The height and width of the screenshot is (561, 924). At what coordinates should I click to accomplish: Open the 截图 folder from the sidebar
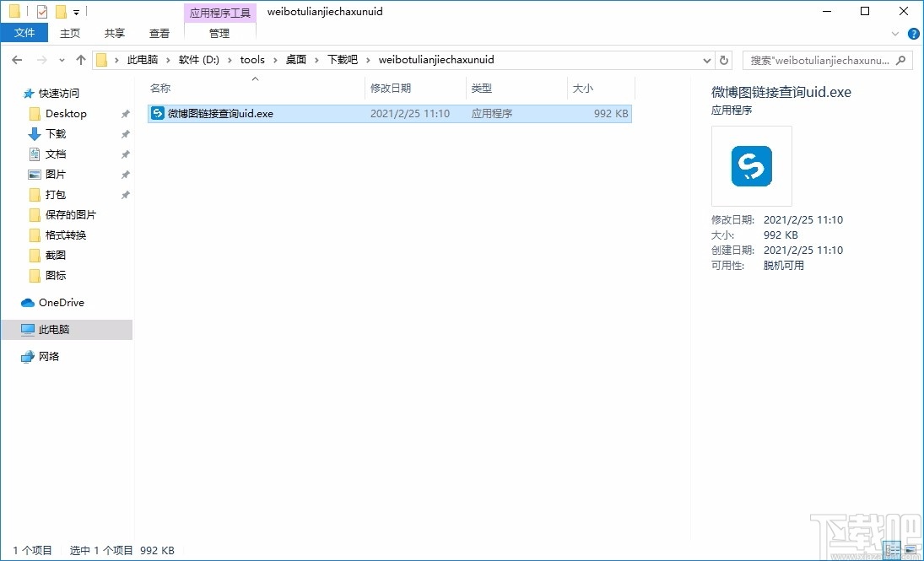[x=56, y=255]
